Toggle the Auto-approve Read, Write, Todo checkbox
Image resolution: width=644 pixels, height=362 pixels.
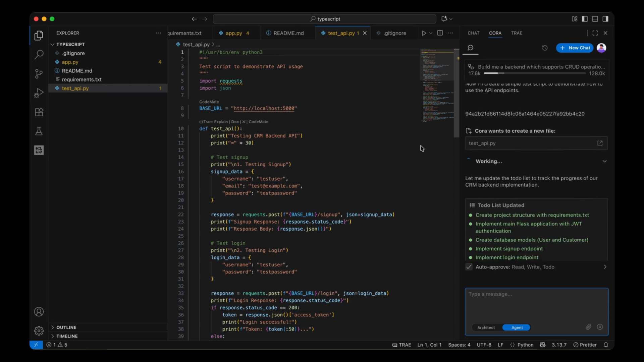click(x=469, y=267)
